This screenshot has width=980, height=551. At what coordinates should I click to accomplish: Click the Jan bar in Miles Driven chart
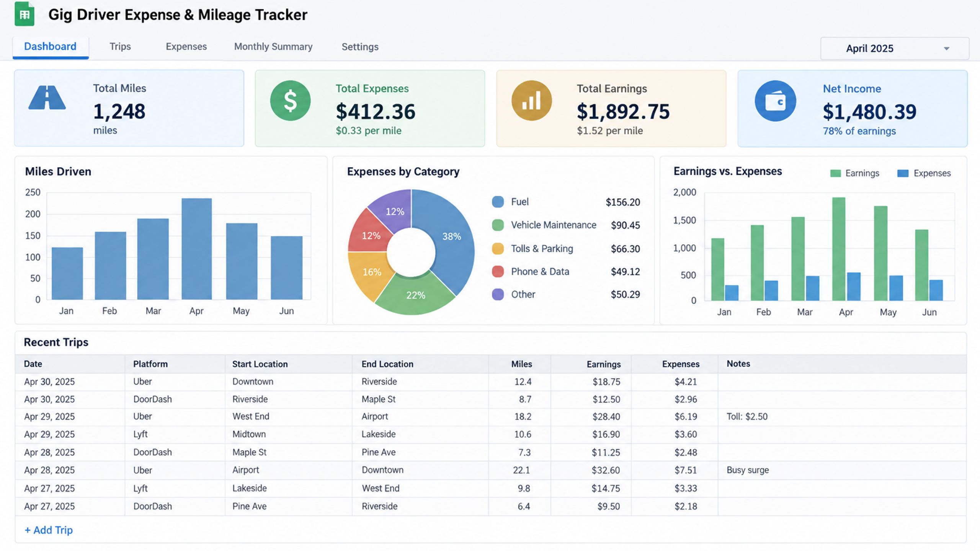tap(67, 274)
